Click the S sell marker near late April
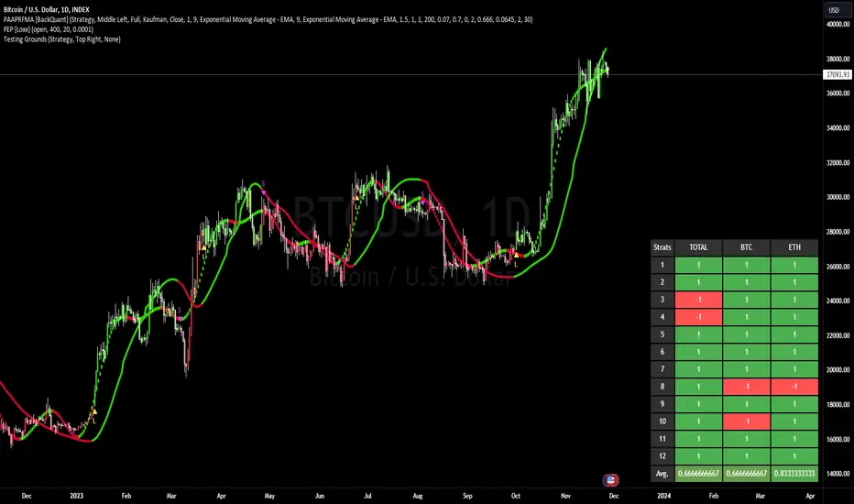854x504 pixels. tap(264, 188)
